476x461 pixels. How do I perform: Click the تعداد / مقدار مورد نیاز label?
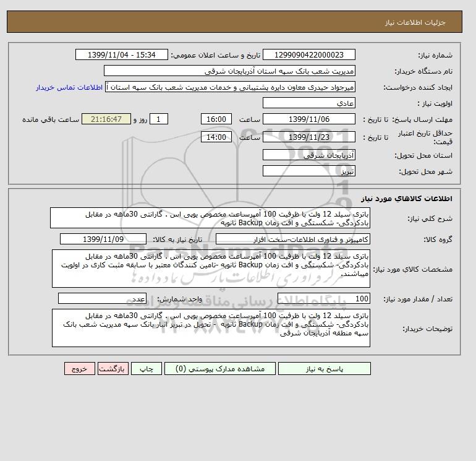point(418,299)
